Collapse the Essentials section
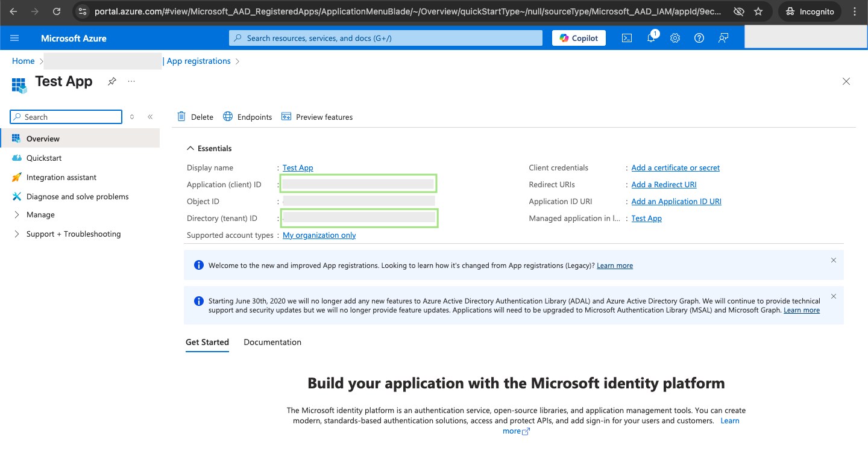This screenshot has width=868, height=451. point(209,148)
